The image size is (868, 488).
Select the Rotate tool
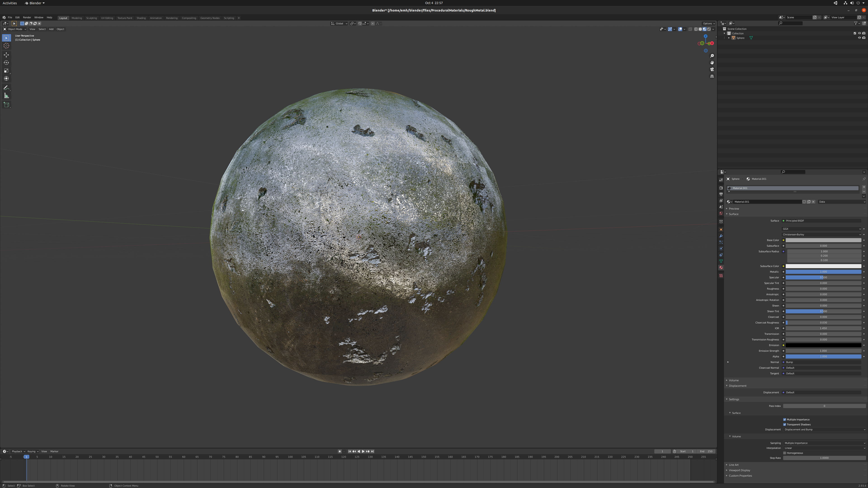[6, 63]
